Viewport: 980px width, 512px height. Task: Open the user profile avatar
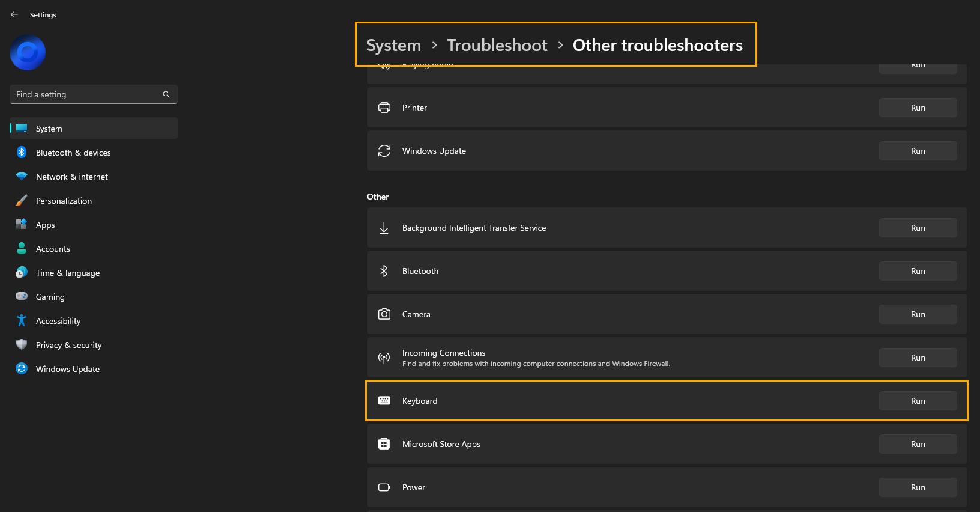[x=28, y=53]
